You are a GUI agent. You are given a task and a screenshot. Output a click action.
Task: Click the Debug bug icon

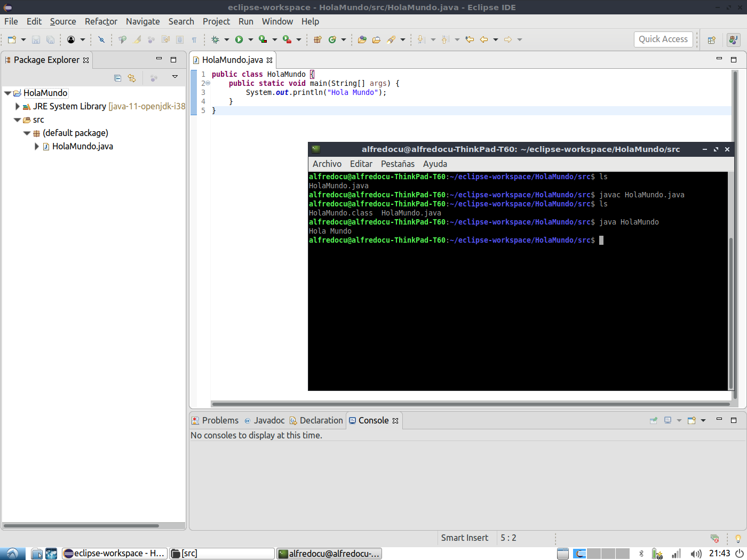click(x=215, y=39)
